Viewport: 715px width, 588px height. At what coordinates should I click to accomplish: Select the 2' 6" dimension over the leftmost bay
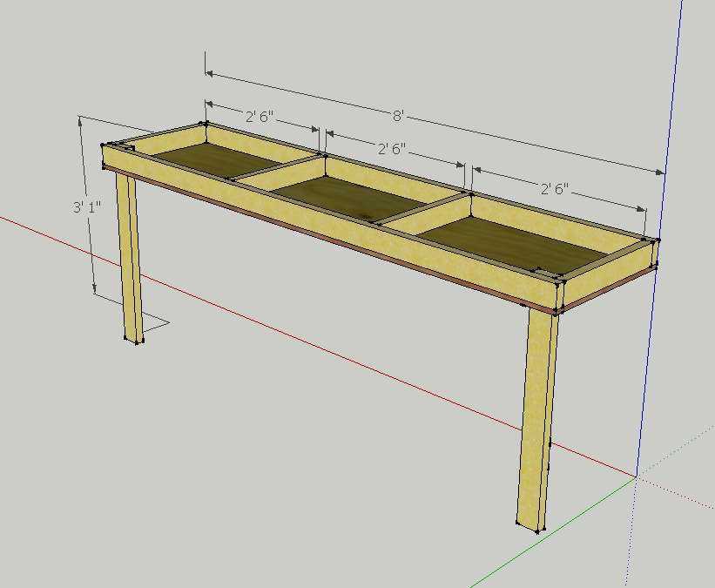click(260, 117)
